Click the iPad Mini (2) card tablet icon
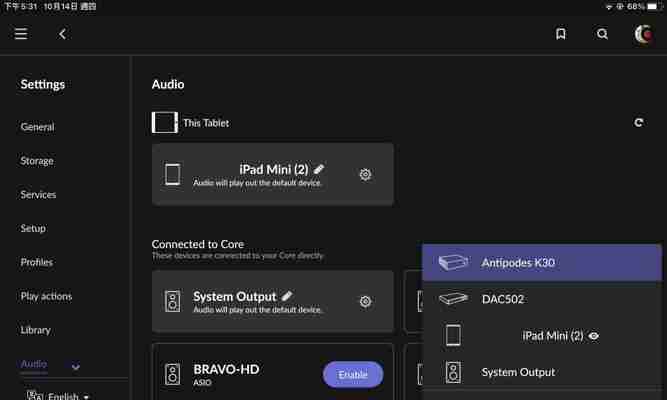This screenshot has width=667, height=400. click(x=172, y=174)
